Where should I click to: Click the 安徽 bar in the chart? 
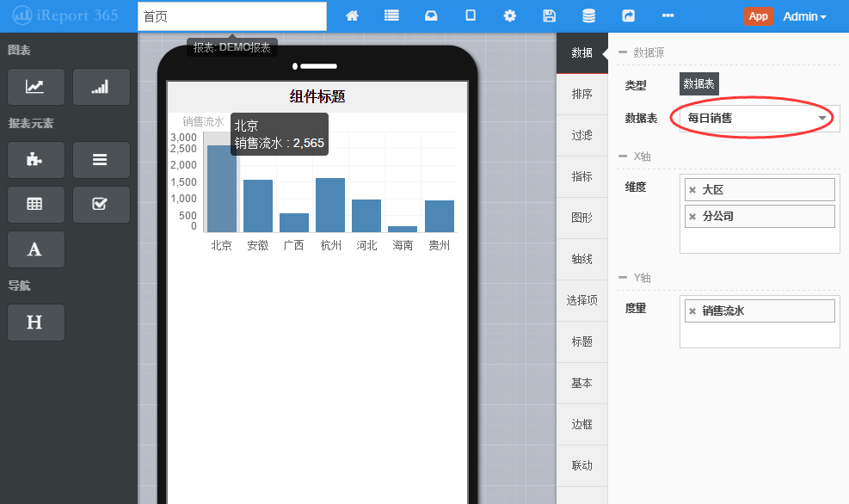point(258,206)
